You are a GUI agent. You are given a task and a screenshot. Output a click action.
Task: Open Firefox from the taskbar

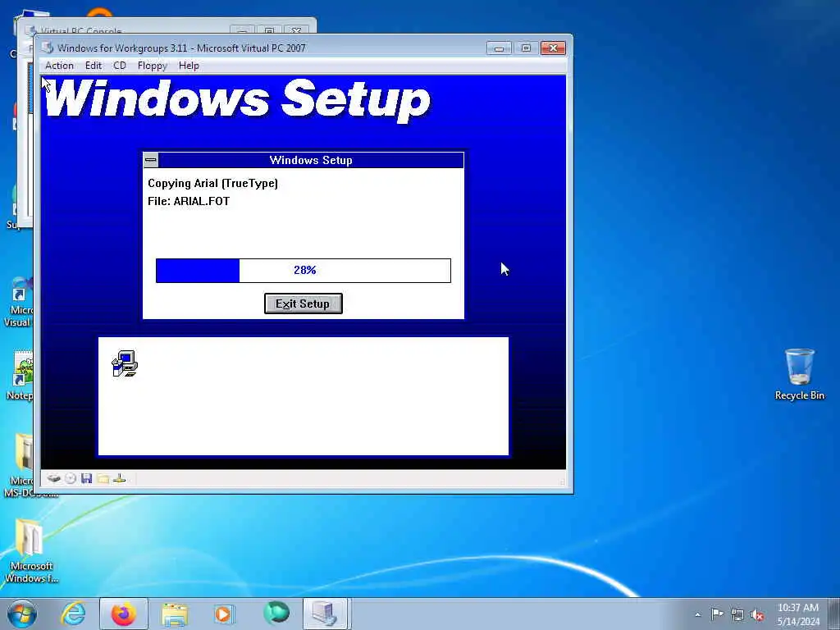pyautogui.click(x=123, y=614)
